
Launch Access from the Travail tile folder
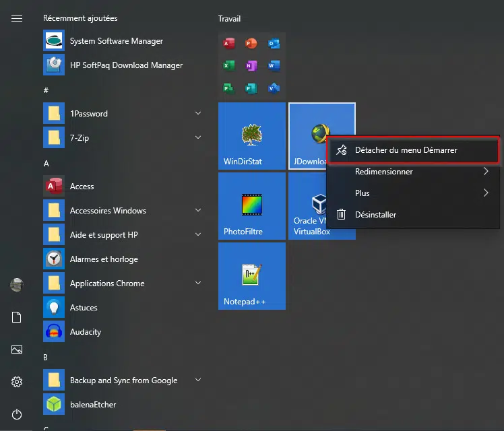[229, 43]
